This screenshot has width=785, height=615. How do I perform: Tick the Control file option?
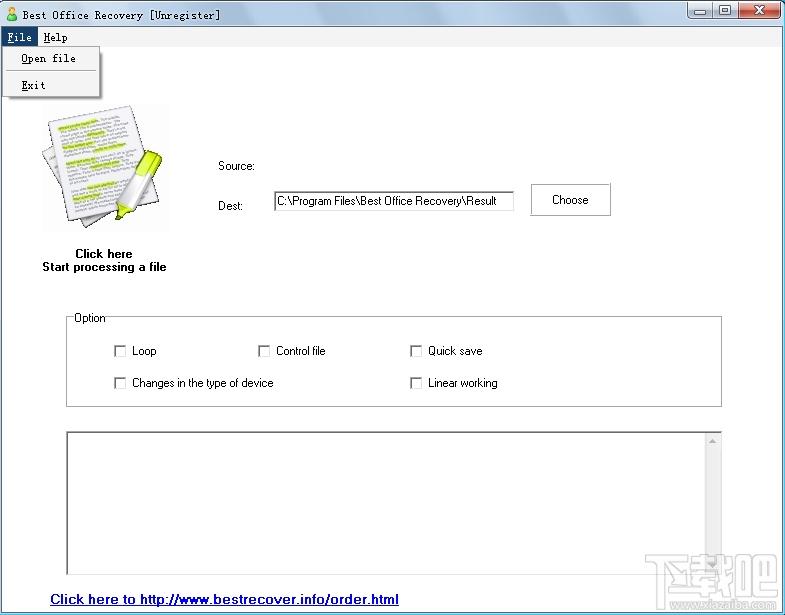coord(264,351)
